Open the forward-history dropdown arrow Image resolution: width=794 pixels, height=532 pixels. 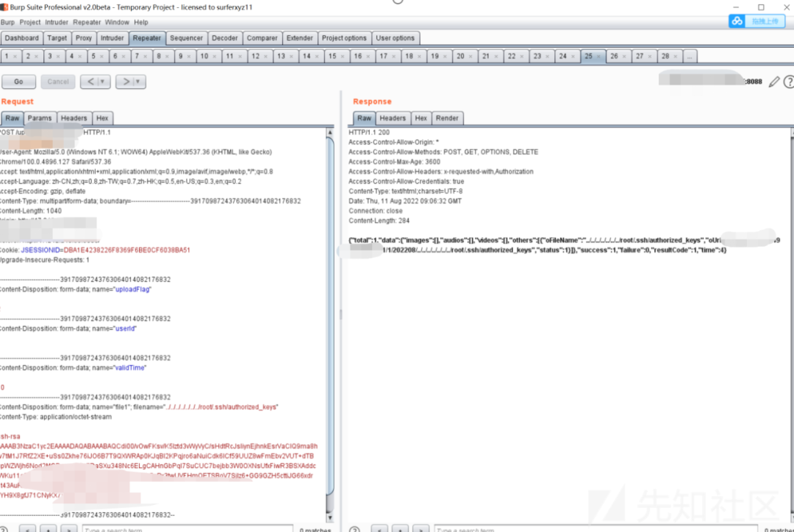coord(138,82)
